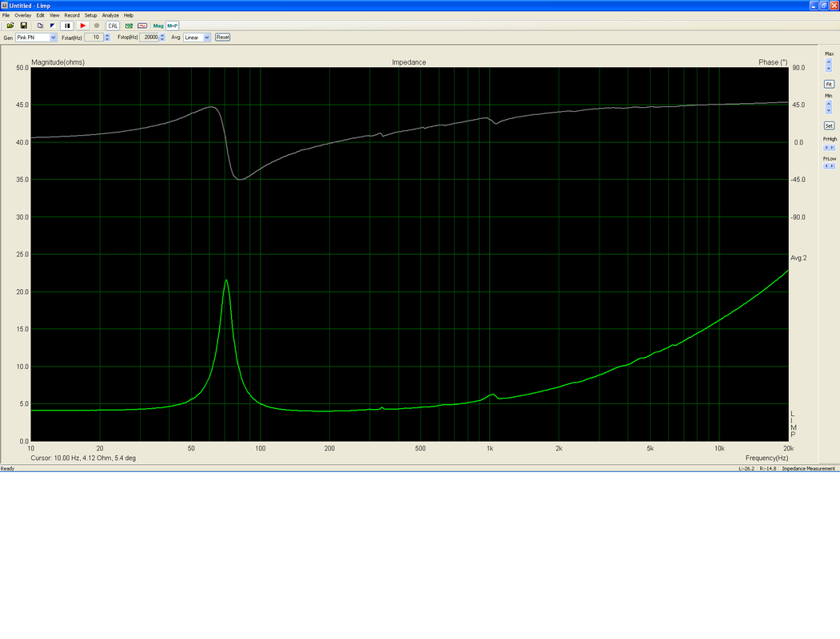Toggle the CAL calibration button
The width and height of the screenshot is (840, 639).
[x=113, y=26]
